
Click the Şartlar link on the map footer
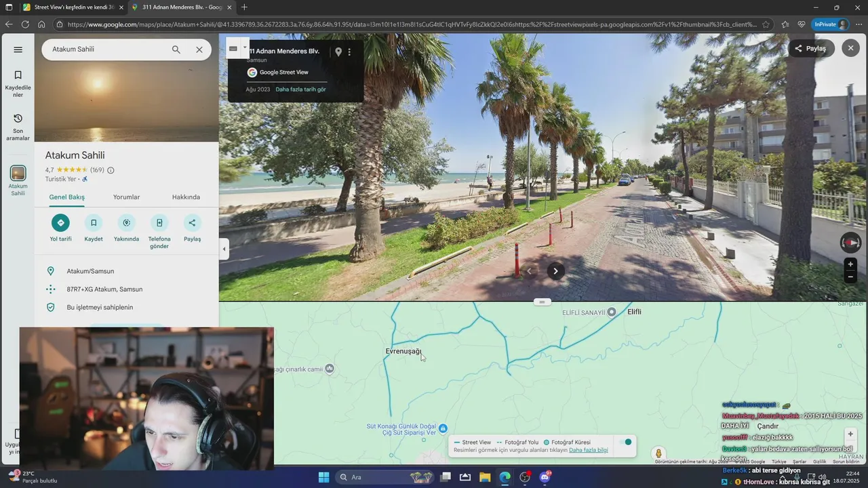click(800, 462)
